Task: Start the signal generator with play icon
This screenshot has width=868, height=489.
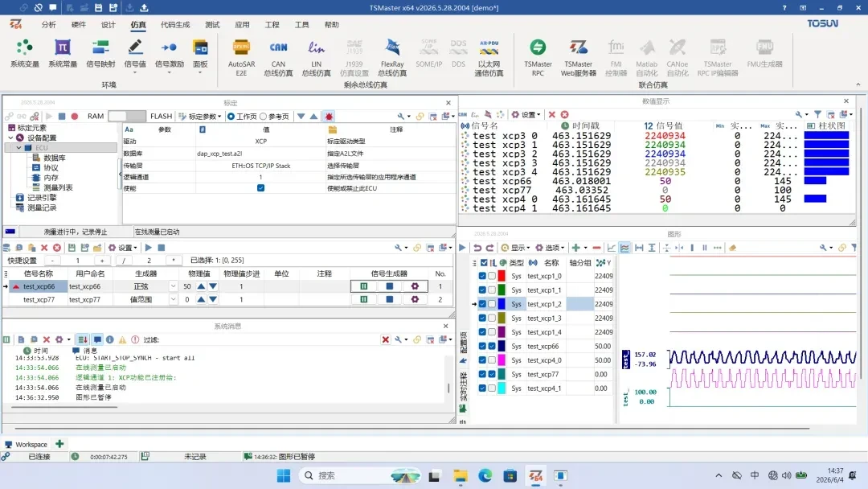Action: click(149, 248)
